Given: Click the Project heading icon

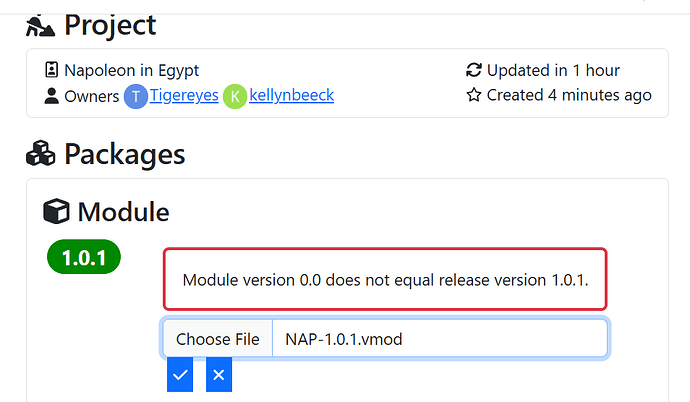Looking at the screenshot, I should (40, 24).
